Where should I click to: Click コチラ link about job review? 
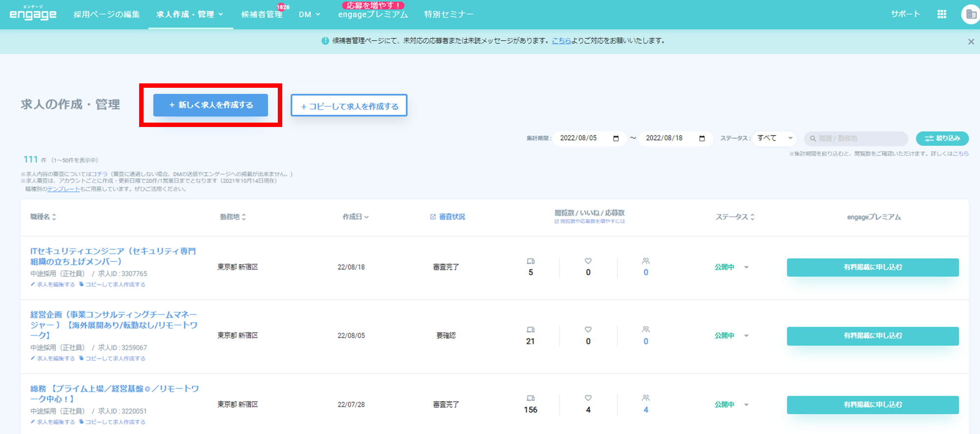(x=99, y=174)
